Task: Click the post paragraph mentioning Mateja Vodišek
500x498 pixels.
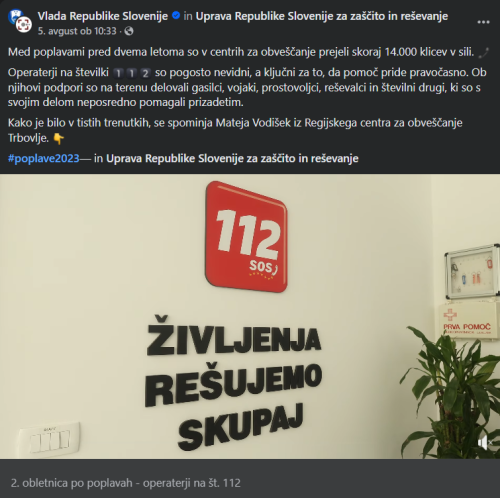Action: [235, 130]
